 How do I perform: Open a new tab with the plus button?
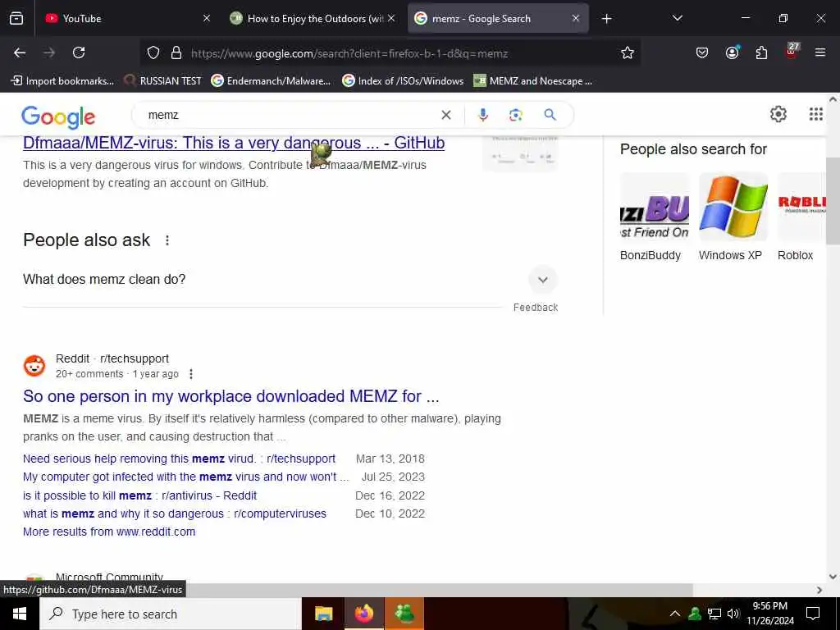coord(606,19)
